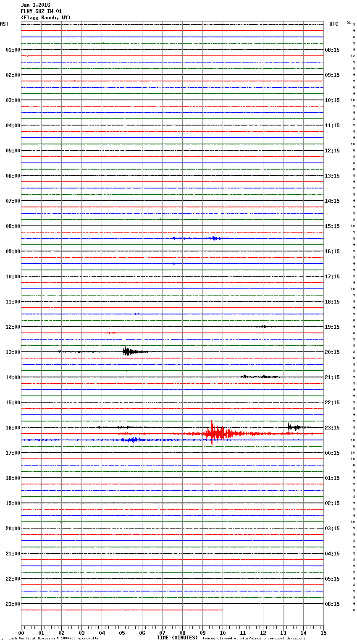This screenshot has height=644, width=357.
Task: Click the 15:15 UTC time label
Action: click(x=332, y=226)
